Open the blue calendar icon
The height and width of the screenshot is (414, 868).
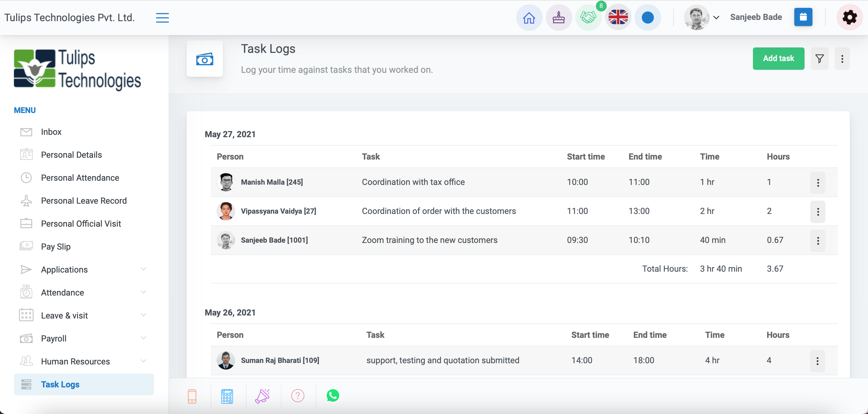[x=803, y=17]
